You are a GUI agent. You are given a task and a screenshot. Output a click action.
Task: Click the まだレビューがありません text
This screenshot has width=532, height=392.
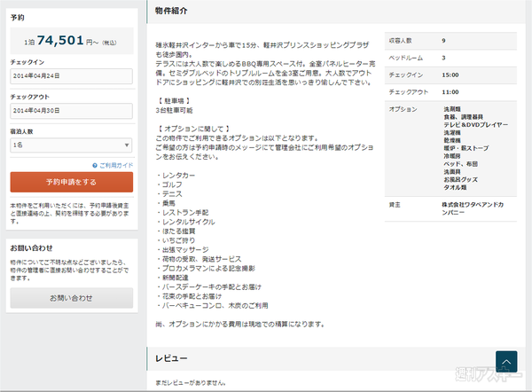[191, 383]
